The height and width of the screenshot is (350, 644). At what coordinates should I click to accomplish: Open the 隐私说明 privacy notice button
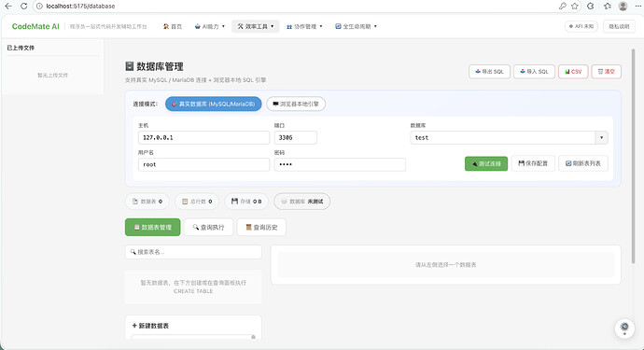tap(619, 26)
